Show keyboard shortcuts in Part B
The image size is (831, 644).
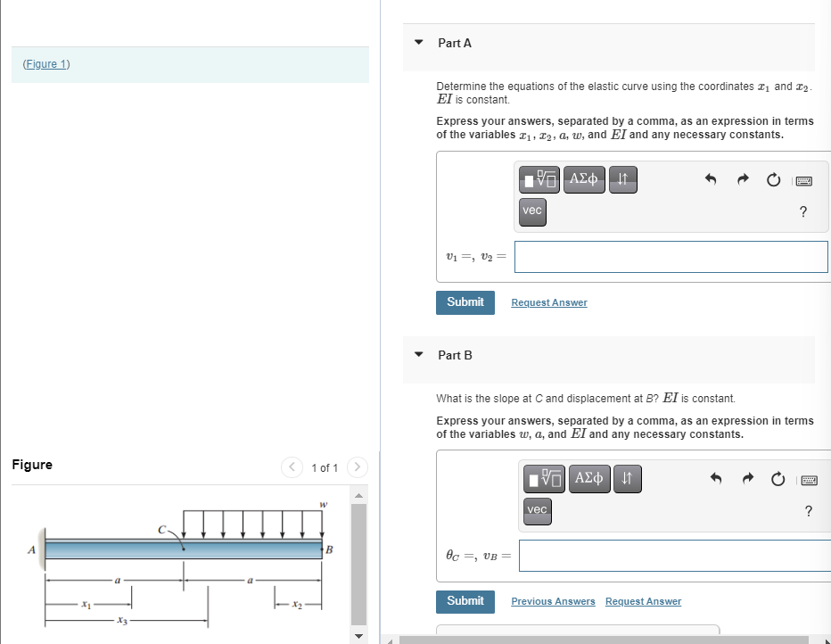[x=810, y=480]
